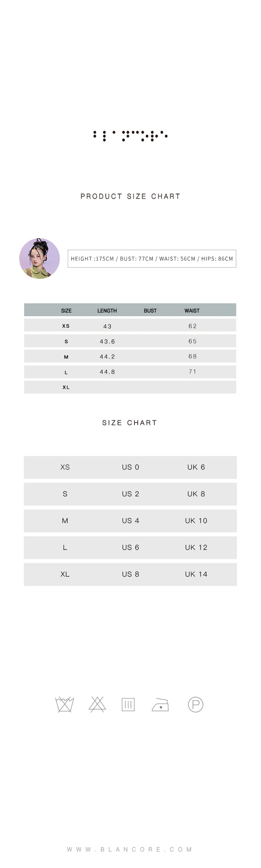The height and width of the screenshot is (868, 261).
Task: Open the www.blancore.com footer link
Action: click(x=130, y=849)
